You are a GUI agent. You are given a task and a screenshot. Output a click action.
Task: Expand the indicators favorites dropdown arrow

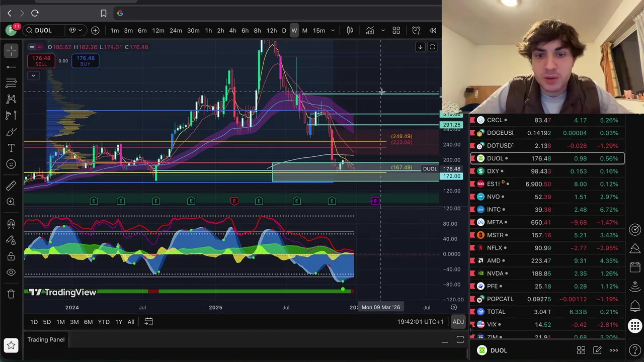pos(383,31)
